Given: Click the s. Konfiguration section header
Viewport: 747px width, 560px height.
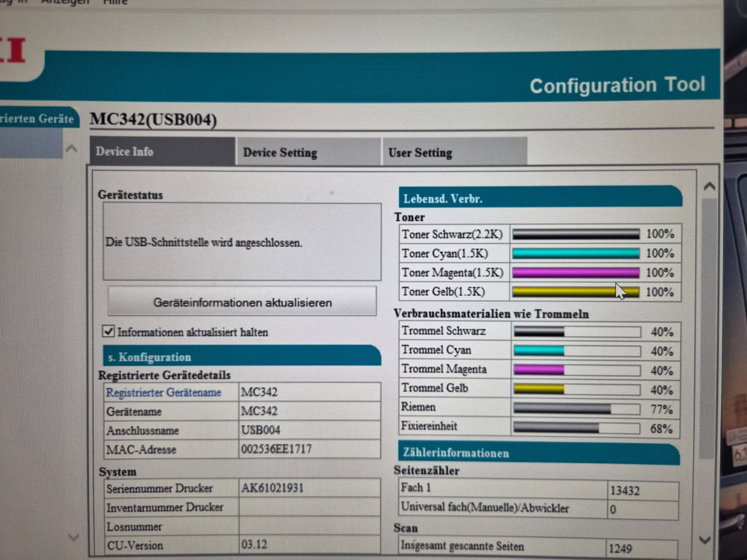Looking at the screenshot, I should pyautogui.click(x=242, y=356).
